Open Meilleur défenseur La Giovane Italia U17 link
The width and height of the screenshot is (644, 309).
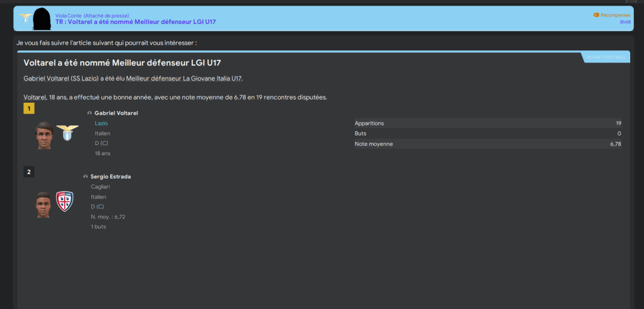(x=183, y=78)
